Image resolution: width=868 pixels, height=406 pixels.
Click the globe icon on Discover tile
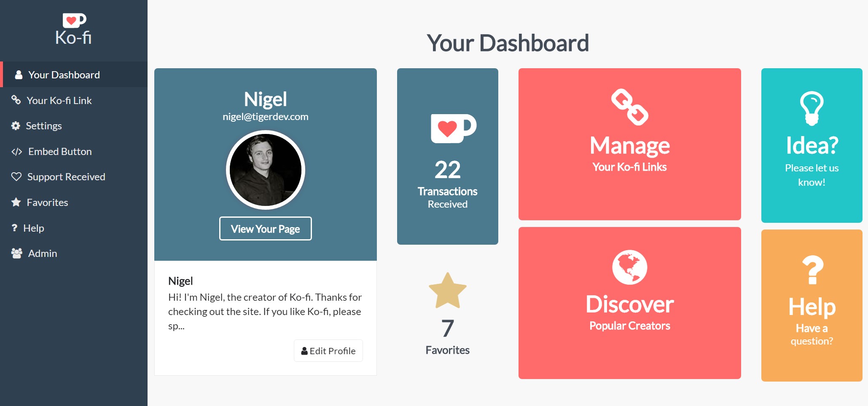[x=629, y=267]
